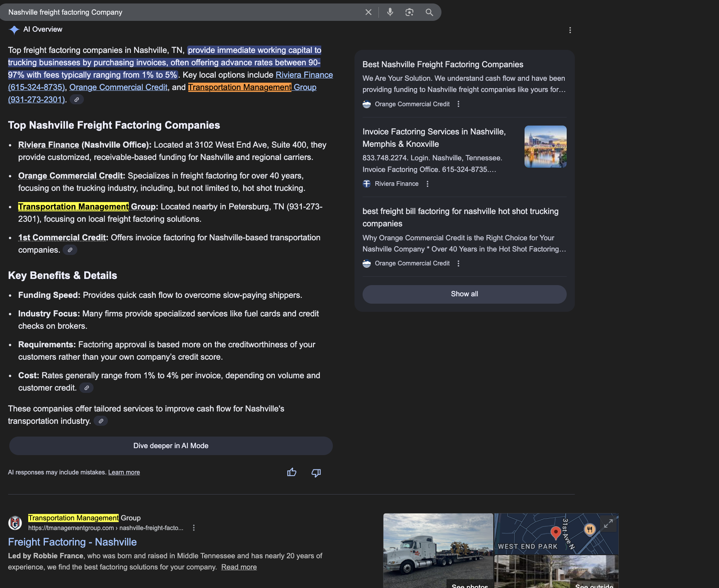The width and height of the screenshot is (719, 588).
Task: Click the search magnifier icon
Action: point(429,12)
